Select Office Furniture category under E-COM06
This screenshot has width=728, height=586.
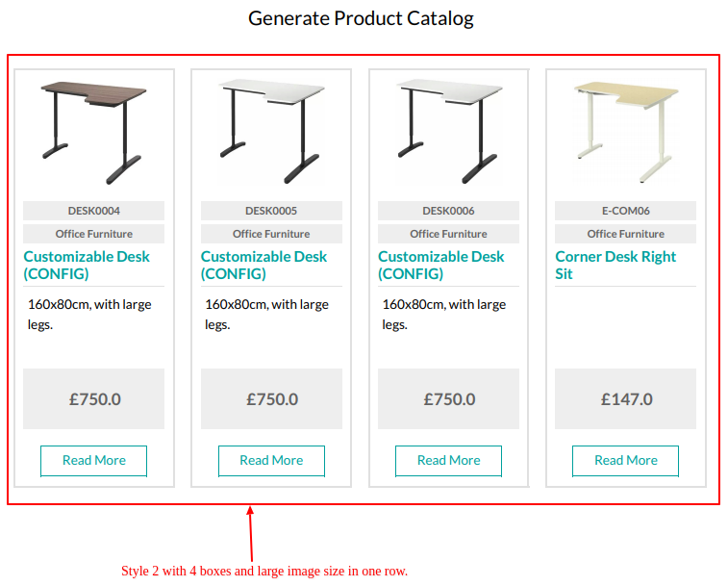(x=625, y=234)
